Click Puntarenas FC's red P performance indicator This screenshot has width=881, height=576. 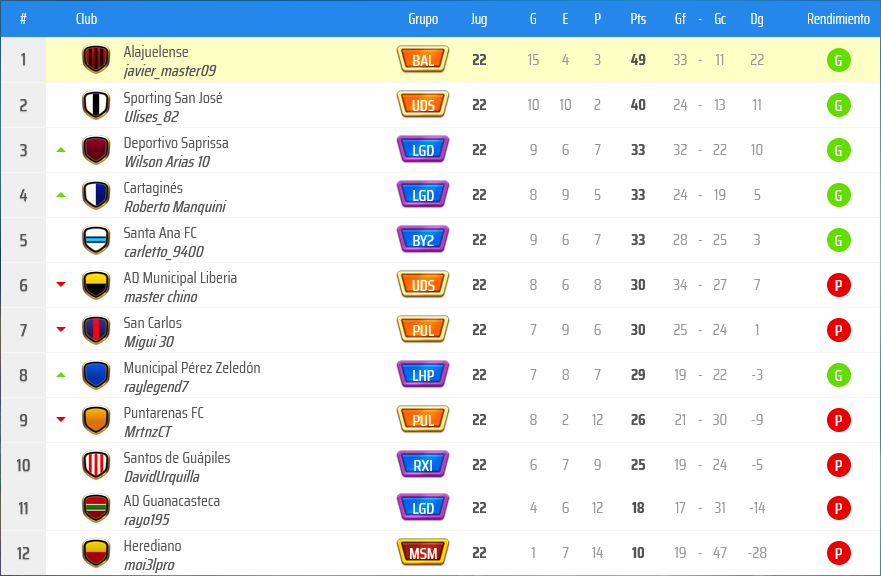[838, 420]
